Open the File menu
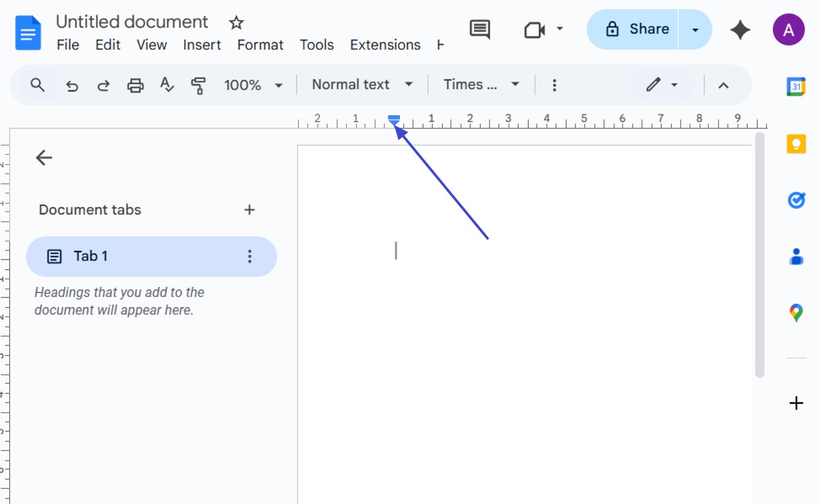820x504 pixels. [68, 45]
